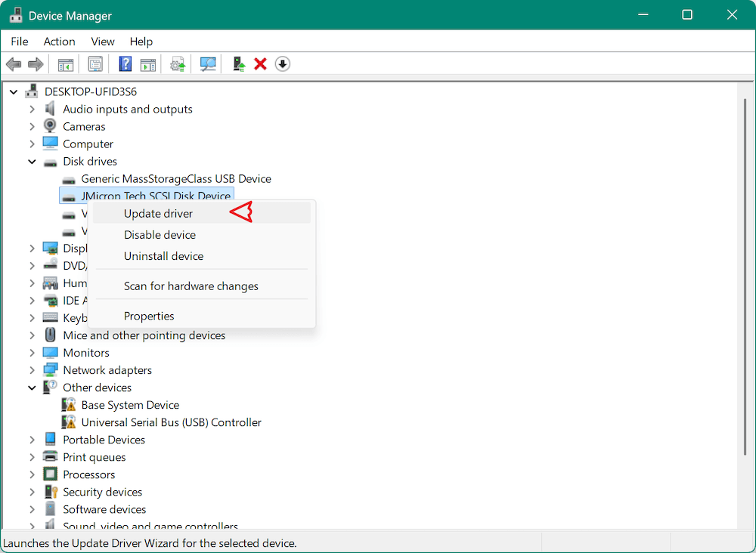This screenshot has width=756, height=553.
Task: Click the Back navigation arrow
Action: (x=13, y=63)
